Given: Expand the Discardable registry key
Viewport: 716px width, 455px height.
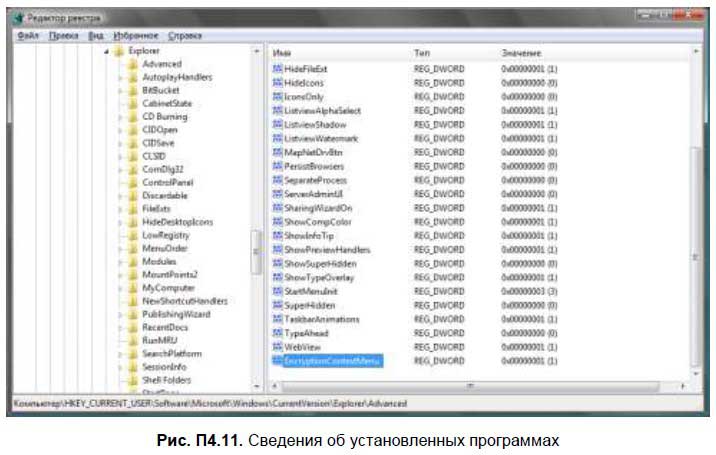Looking at the screenshot, I should coord(121,196).
